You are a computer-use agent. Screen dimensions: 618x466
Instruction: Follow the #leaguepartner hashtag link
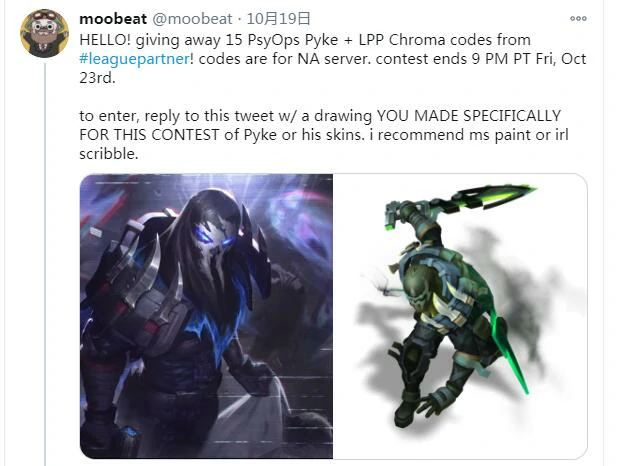point(134,59)
